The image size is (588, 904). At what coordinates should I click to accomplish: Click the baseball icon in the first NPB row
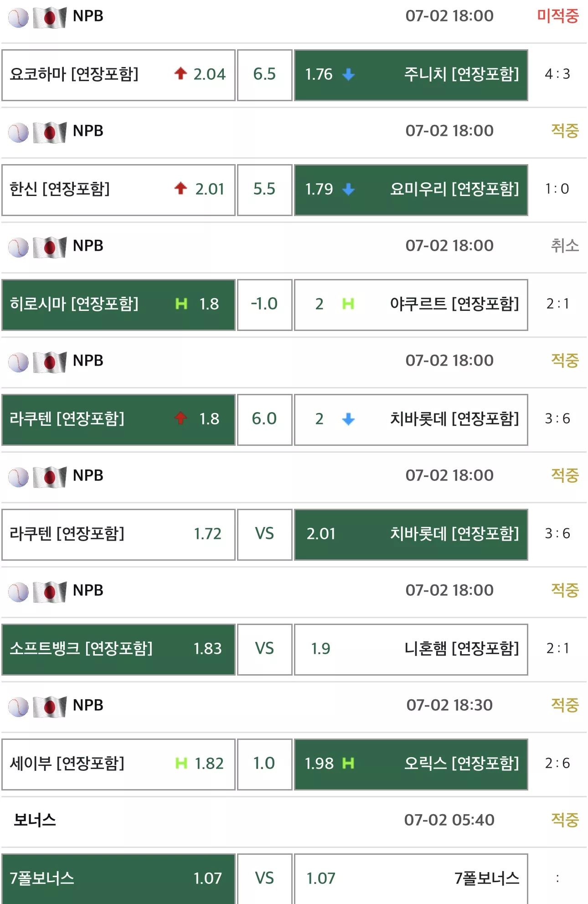tap(18, 17)
